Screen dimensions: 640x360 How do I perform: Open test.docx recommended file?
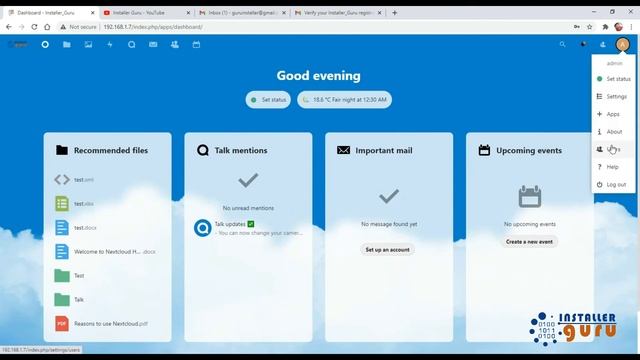coord(107,228)
